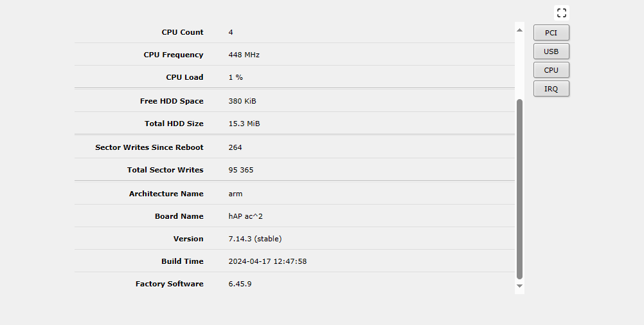This screenshot has height=325, width=644.
Task: Click the Total Sector Writes value 95 365
Action: point(240,170)
